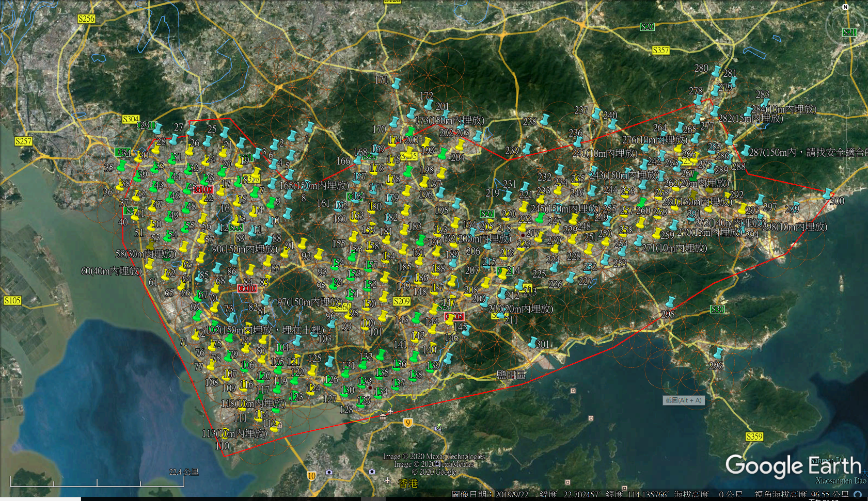
Task: Click the cyan pushpin labeled 280
Action: click(717, 71)
